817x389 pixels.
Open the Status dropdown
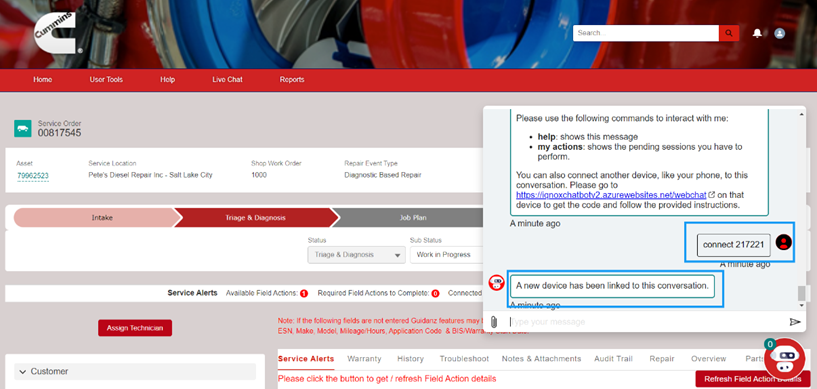pyautogui.click(x=356, y=255)
